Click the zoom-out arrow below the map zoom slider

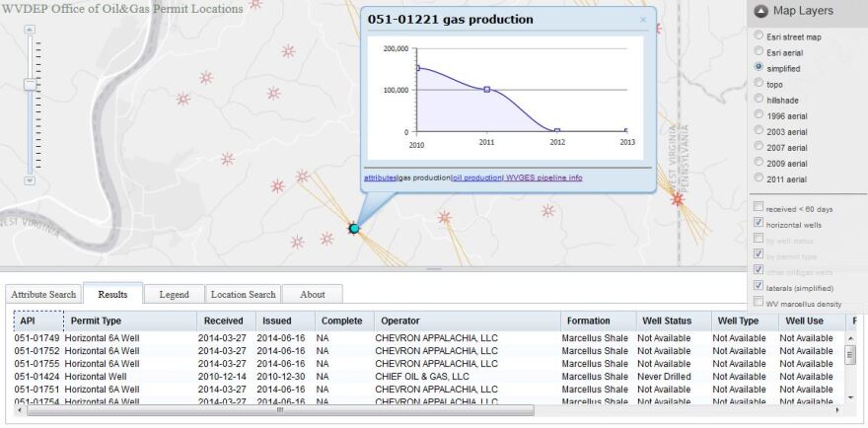30,180
